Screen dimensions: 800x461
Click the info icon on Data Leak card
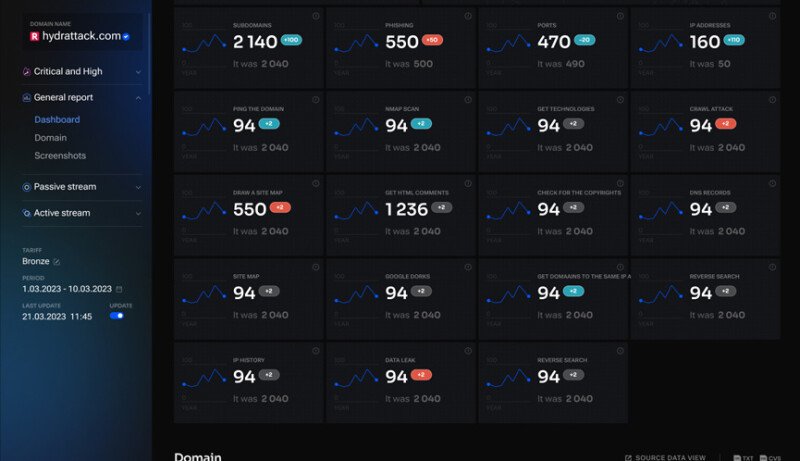467,351
